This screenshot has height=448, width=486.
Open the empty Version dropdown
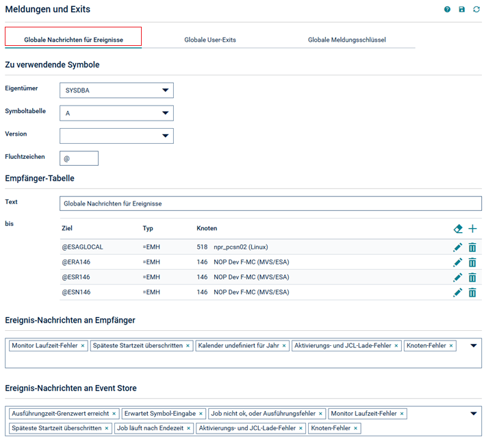tap(116, 136)
